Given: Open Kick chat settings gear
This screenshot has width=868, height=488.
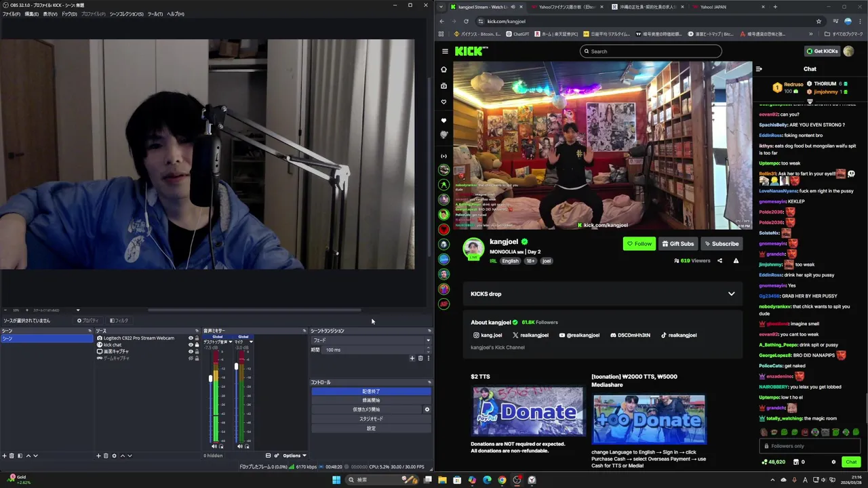Looking at the screenshot, I should click(x=833, y=462).
